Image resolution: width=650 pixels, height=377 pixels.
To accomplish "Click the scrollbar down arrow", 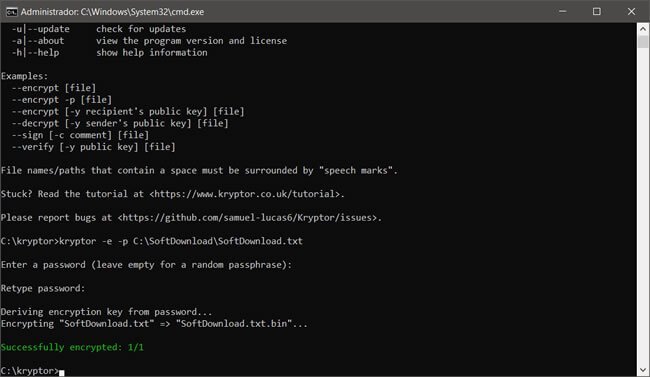I will click(x=643, y=370).
